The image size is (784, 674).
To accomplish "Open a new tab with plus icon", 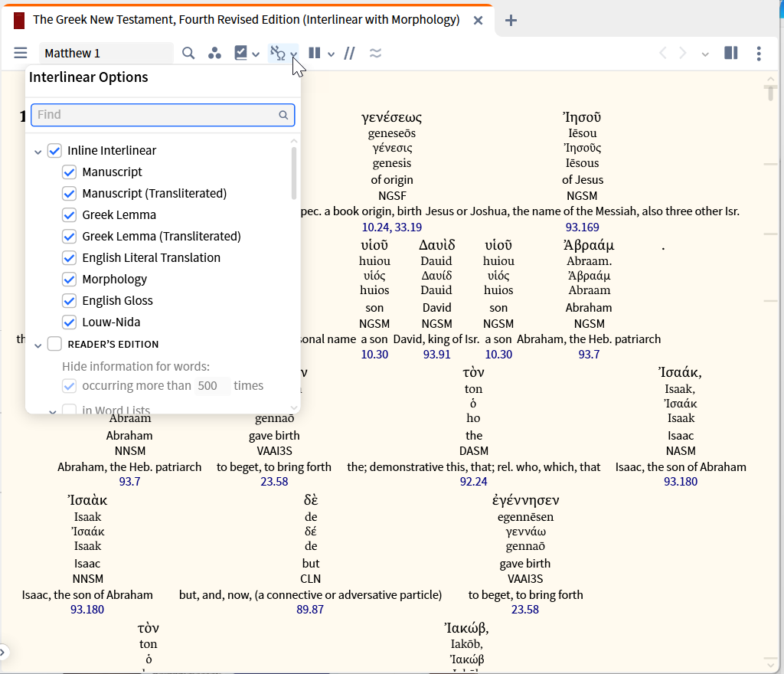I will click(x=511, y=21).
